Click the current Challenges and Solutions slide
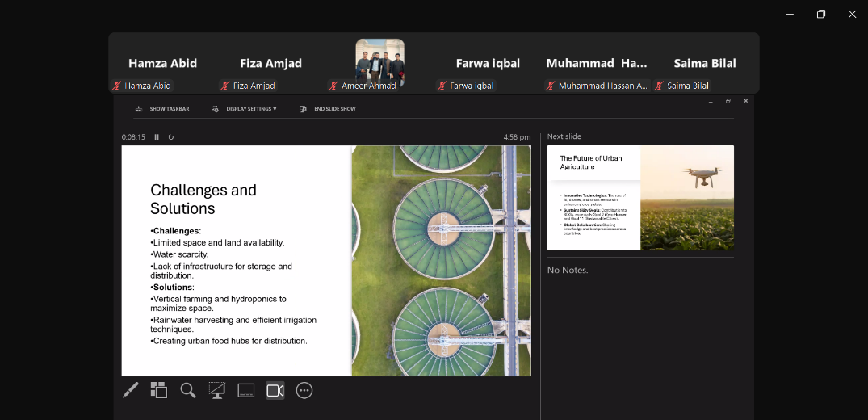The width and height of the screenshot is (868, 420). coord(326,261)
